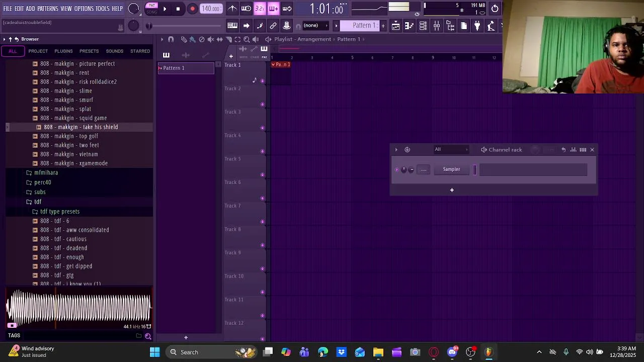Switch to the SOUNDS browser tab
Screen dimensions: 644x362
pos(115,51)
